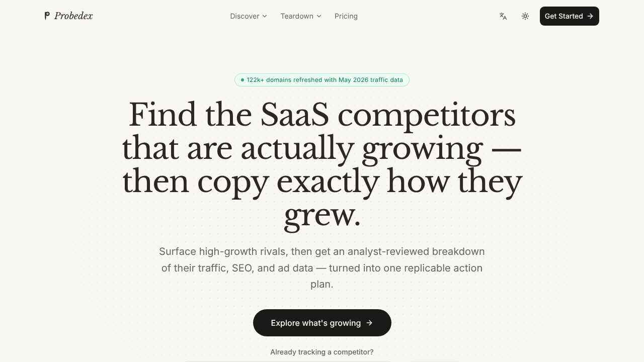644x362 pixels.
Task: Click the arrow inside Get Started
Action: click(x=590, y=16)
